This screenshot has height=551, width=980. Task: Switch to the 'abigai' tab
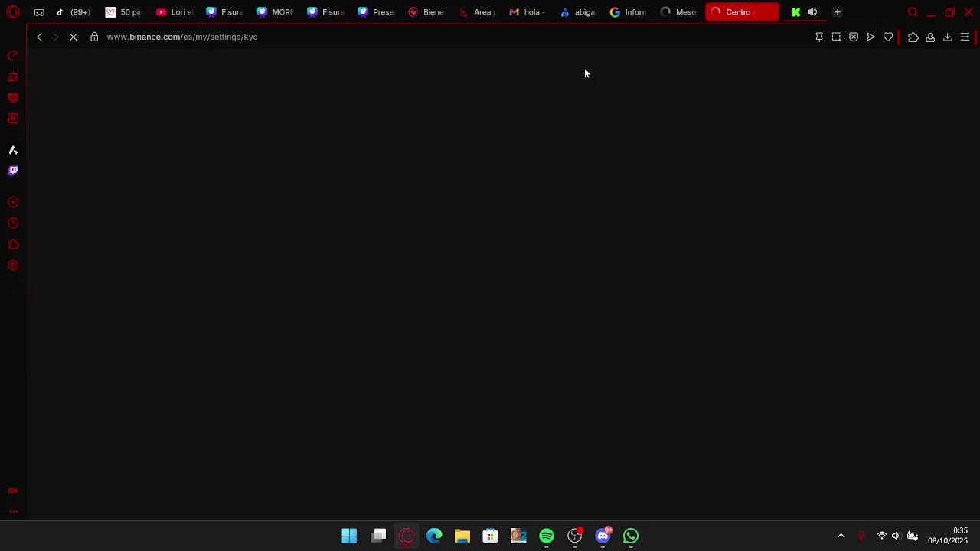(578, 12)
